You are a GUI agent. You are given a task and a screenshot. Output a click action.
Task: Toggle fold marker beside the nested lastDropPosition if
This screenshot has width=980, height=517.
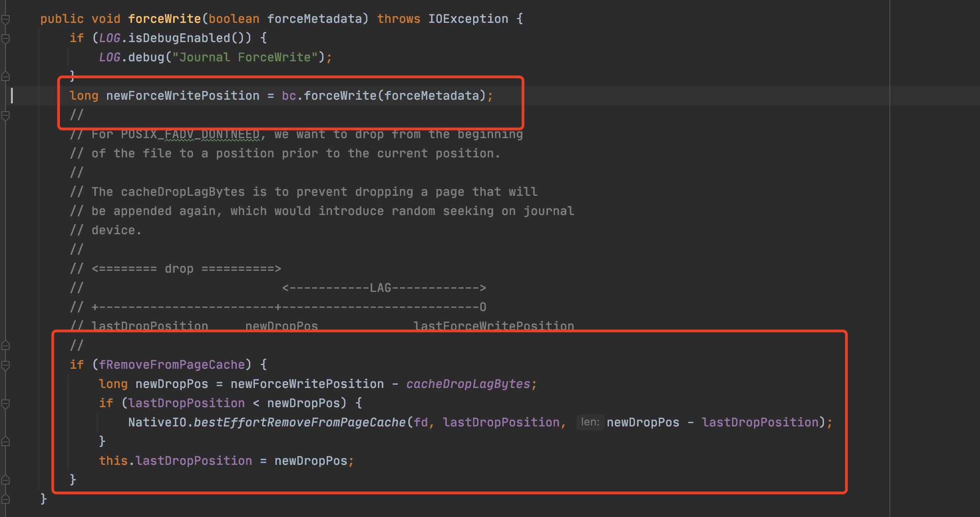click(x=5, y=404)
